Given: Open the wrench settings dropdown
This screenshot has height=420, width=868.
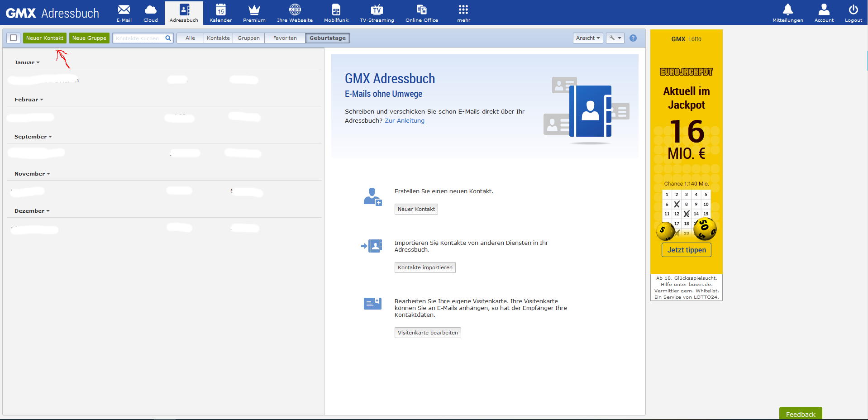Looking at the screenshot, I should click(615, 38).
